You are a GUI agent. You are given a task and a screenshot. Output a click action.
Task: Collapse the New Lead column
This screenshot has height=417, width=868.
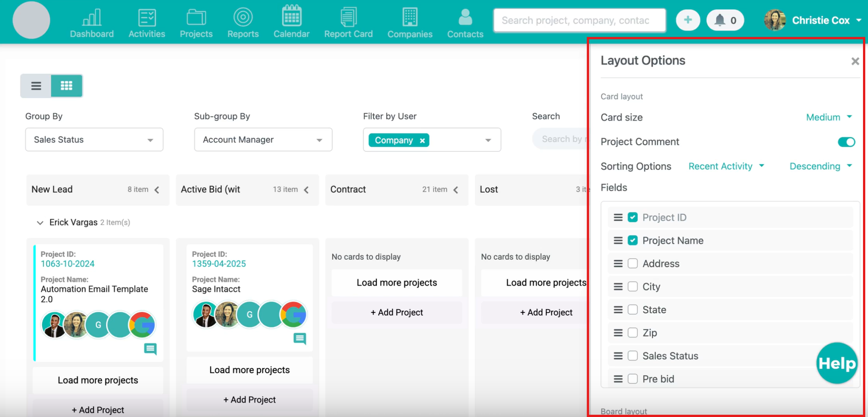coord(157,190)
